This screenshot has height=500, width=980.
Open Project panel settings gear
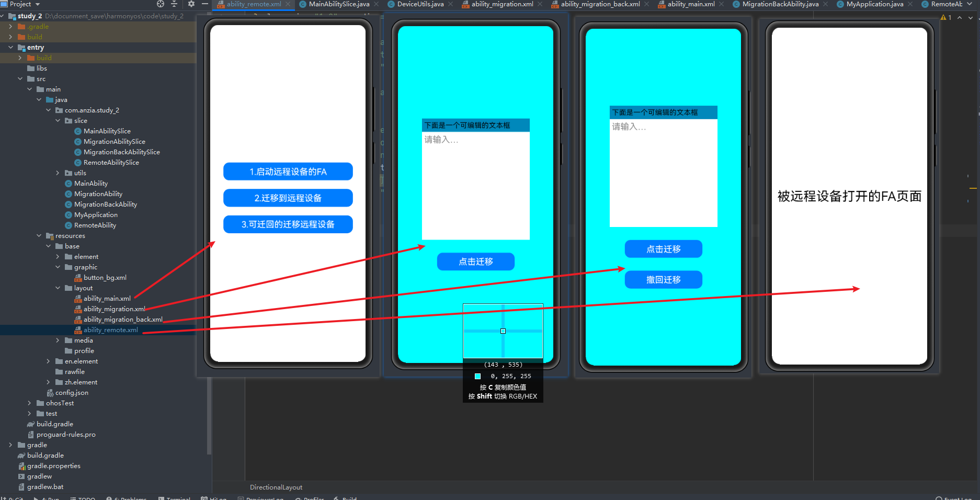[x=191, y=4]
